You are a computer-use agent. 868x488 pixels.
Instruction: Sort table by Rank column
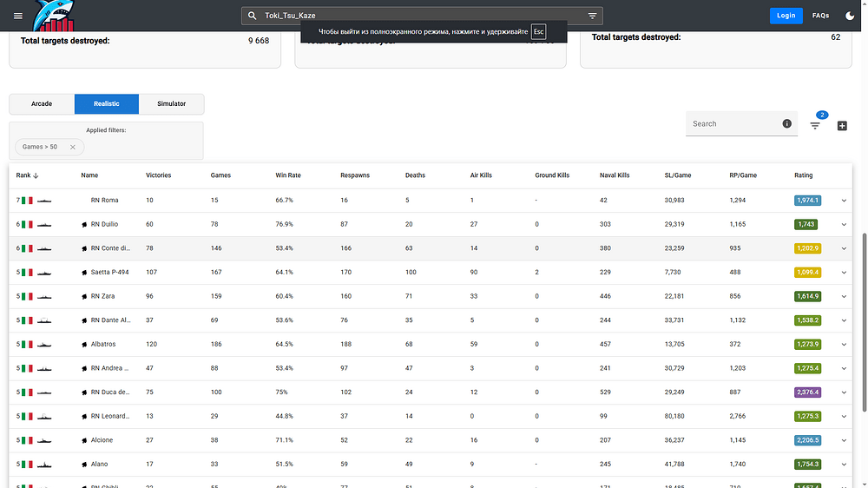(27, 175)
